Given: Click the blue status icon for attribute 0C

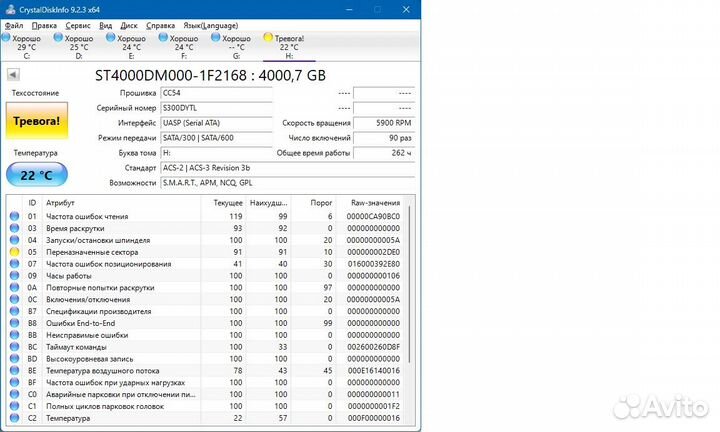Looking at the screenshot, I should coord(15,299).
